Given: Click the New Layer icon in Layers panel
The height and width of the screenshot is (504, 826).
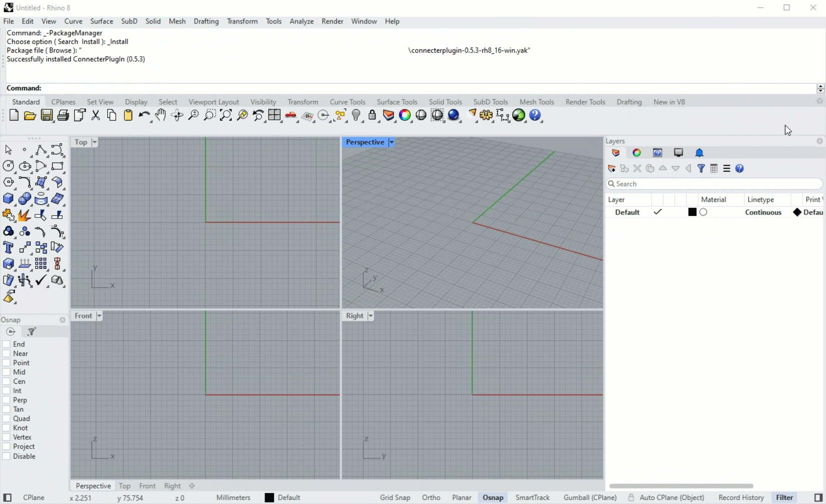Looking at the screenshot, I should 611,168.
